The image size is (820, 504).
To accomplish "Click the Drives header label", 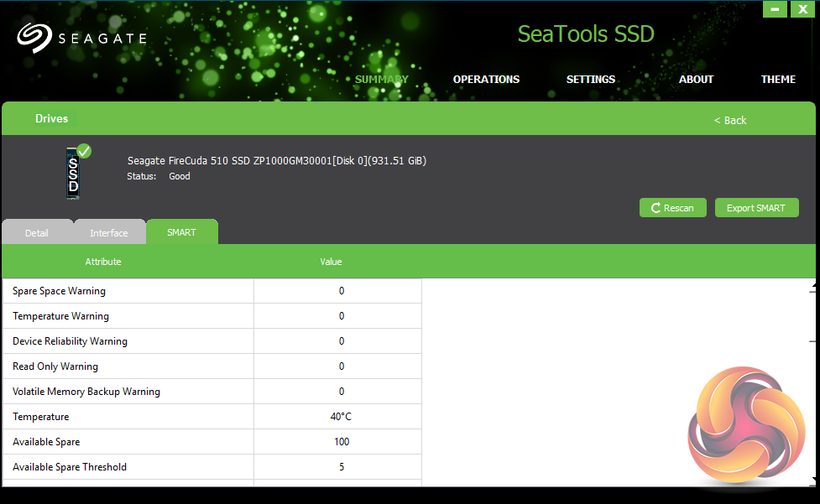I will coord(52,118).
